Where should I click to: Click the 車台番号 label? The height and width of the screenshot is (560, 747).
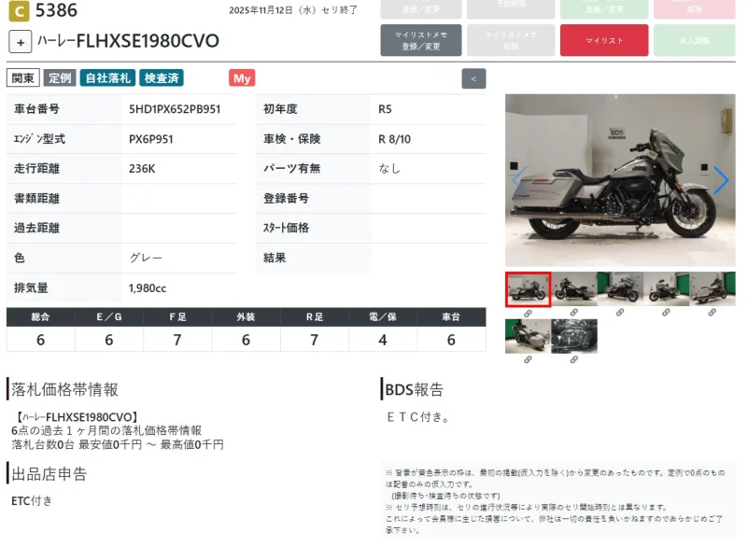pos(36,109)
